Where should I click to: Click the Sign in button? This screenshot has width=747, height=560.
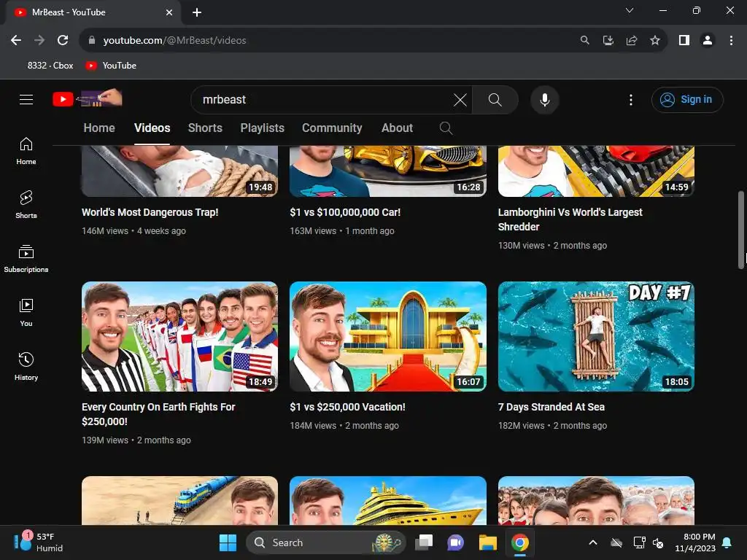pos(687,99)
